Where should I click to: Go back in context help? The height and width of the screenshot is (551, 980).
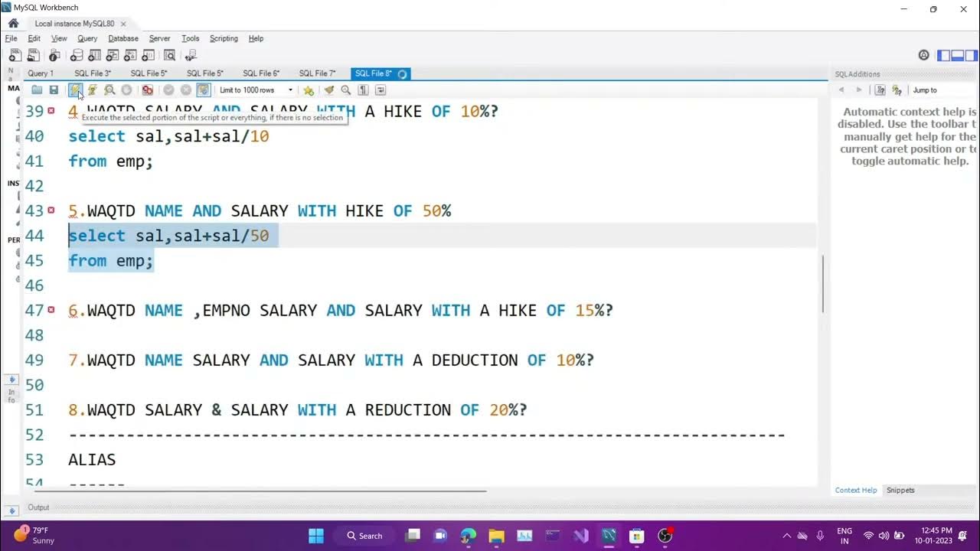(841, 90)
